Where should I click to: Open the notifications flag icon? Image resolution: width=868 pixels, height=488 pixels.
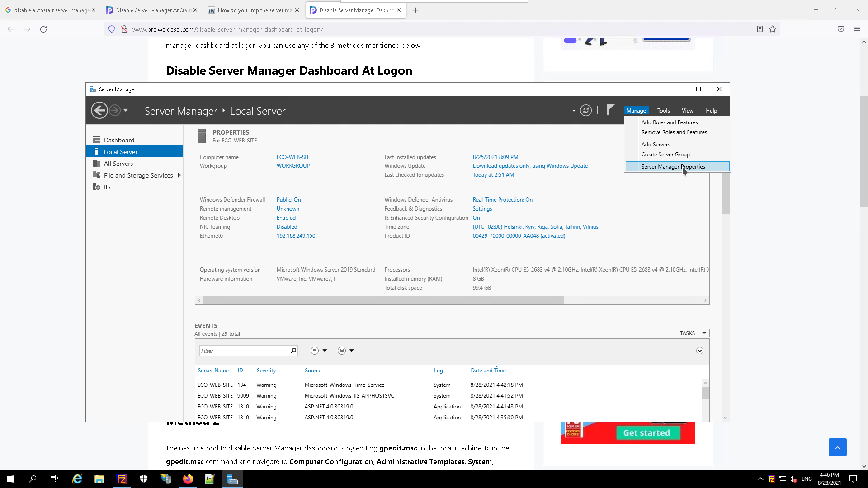click(x=610, y=109)
